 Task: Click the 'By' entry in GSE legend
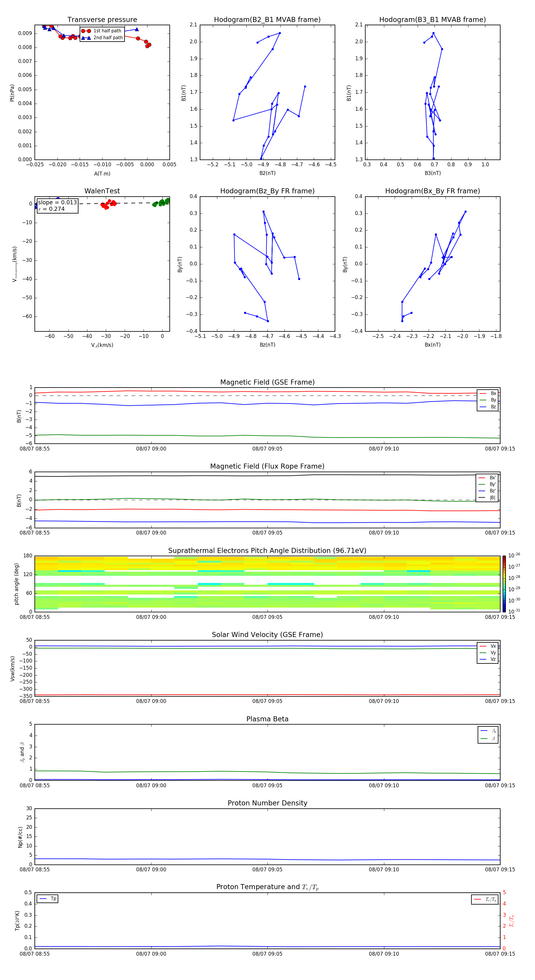coord(488,400)
